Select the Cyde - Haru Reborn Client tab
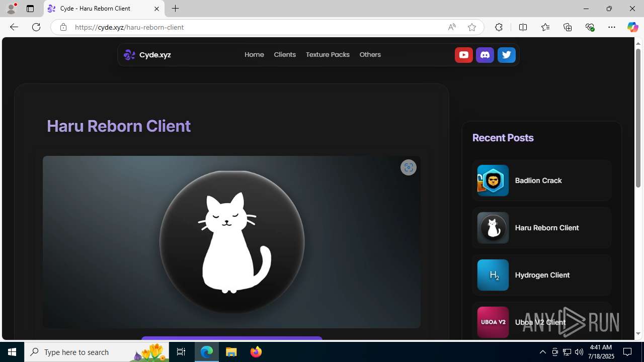This screenshot has width=644, height=362. [x=104, y=9]
